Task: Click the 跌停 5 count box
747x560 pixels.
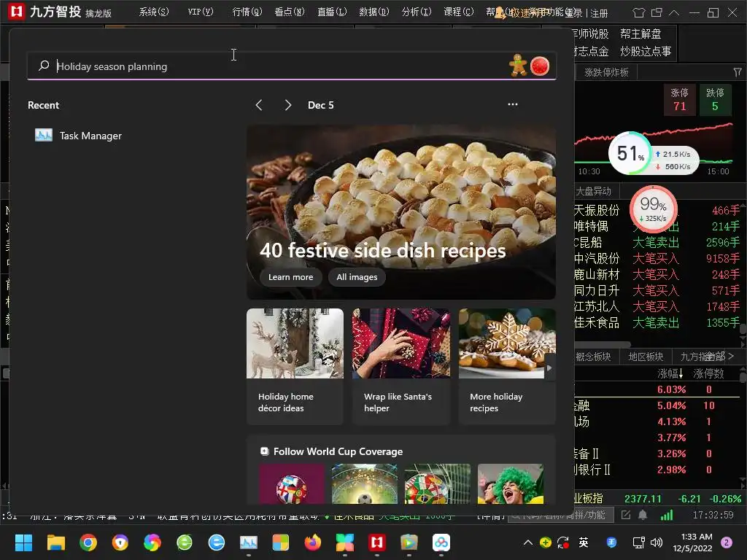Action: (715, 100)
